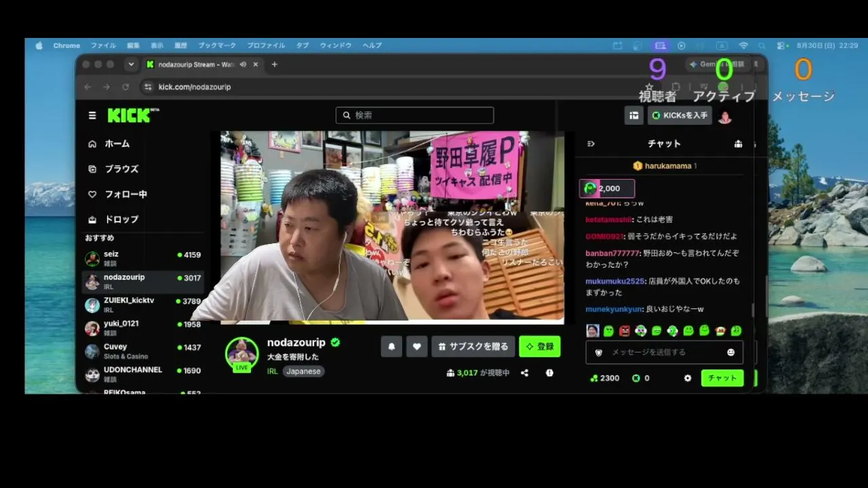Insert the first face photo emote
The image size is (868, 488).
593,331
